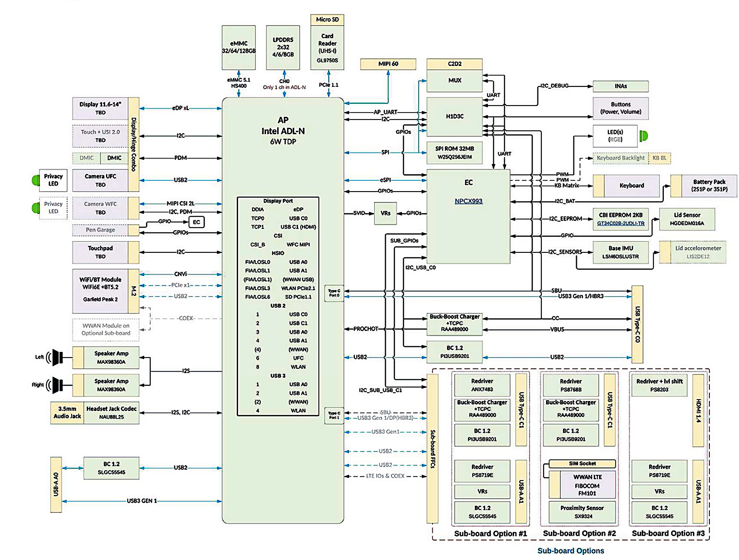Select the WWAN LTE FIBOCOM FM101 block
The image size is (739, 560).
point(587,485)
